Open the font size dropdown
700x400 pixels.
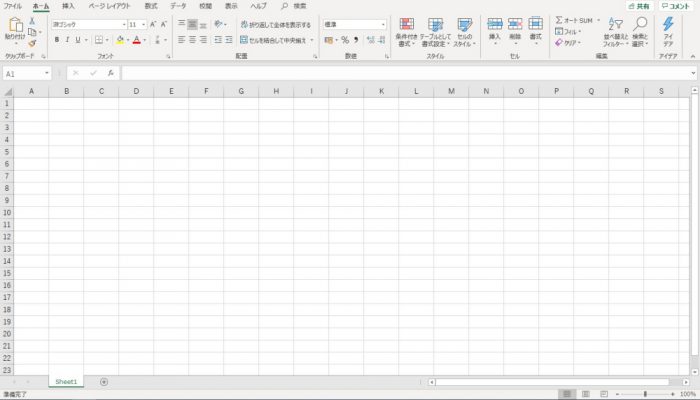tap(144, 25)
